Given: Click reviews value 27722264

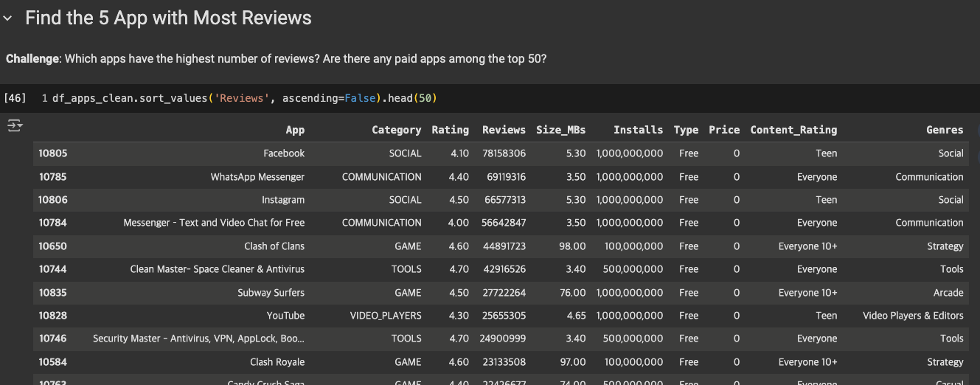Looking at the screenshot, I should pyautogui.click(x=504, y=293).
